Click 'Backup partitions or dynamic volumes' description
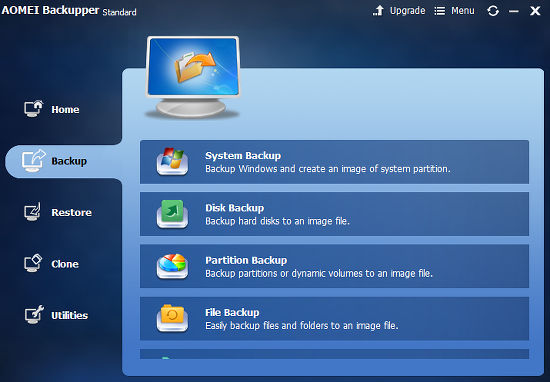 point(319,274)
